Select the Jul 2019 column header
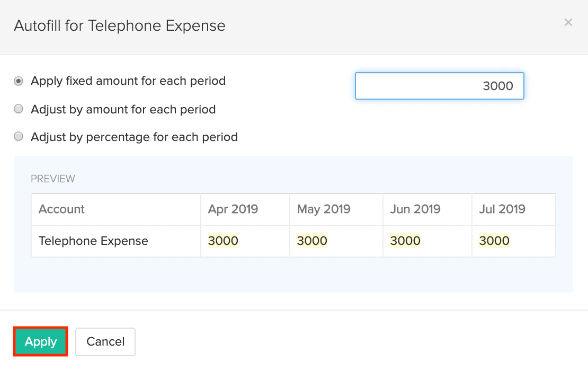588x370 pixels. pos(502,209)
